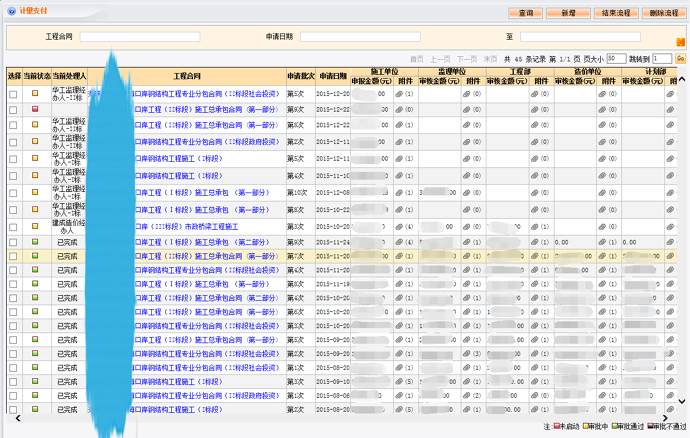690x438 pixels.
Task: Open 施工单位 attachment paperclip in first row
Action: click(400, 93)
